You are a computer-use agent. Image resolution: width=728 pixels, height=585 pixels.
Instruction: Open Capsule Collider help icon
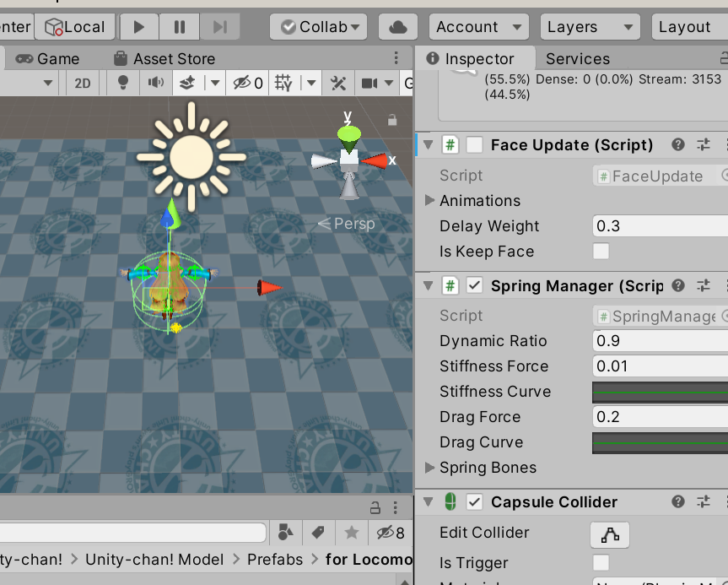click(678, 501)
